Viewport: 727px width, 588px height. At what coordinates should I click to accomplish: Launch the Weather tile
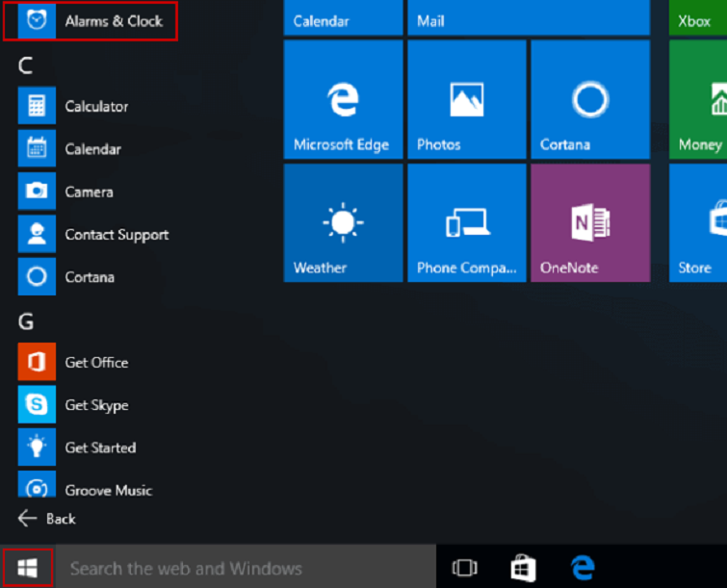click(343, 222)
